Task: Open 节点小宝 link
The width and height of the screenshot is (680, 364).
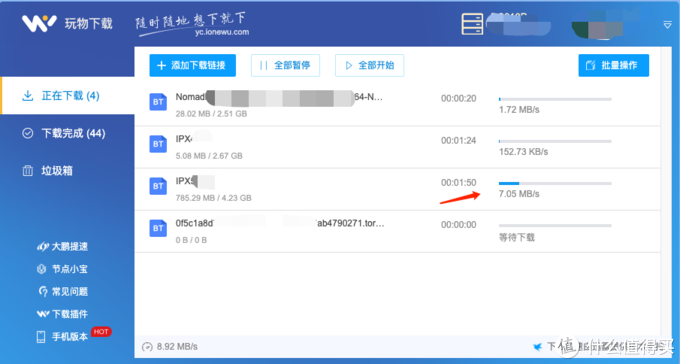Action: [x=63, y=269]
